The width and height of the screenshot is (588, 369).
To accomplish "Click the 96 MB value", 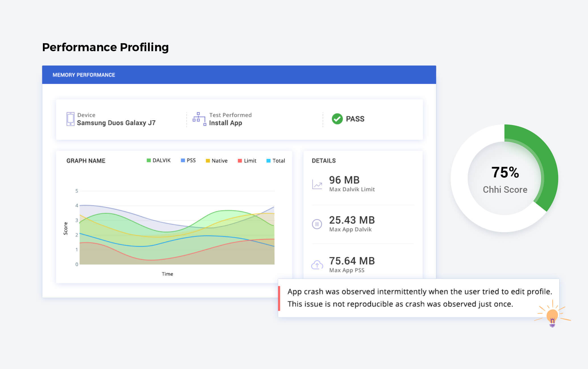I will pyautogui.click(x=344, y=180).
